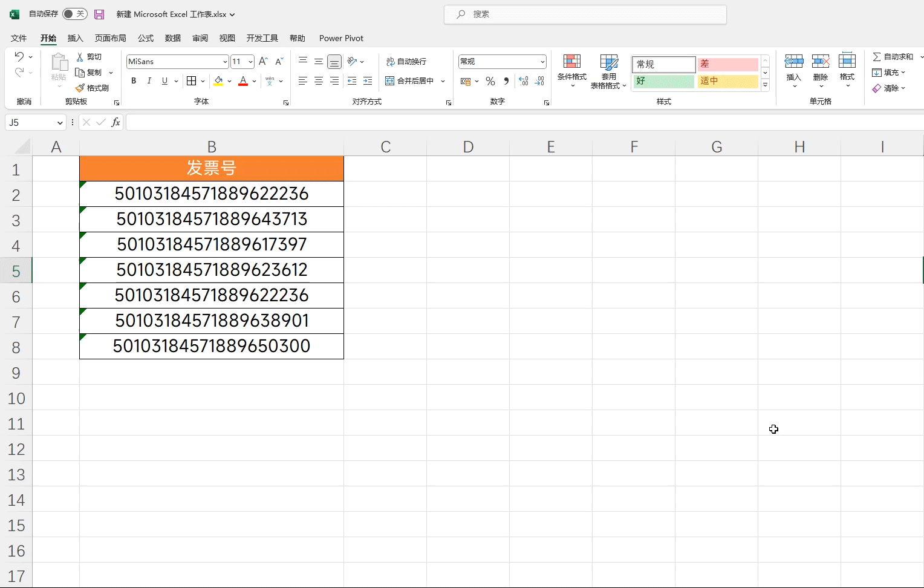924x588 pixels.
Task: Click the decrease indent icon
Action: pos(352,80)
